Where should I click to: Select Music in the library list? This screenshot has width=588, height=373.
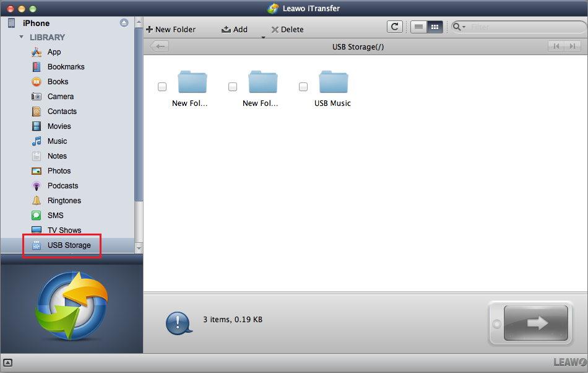(x=57, y=141)
